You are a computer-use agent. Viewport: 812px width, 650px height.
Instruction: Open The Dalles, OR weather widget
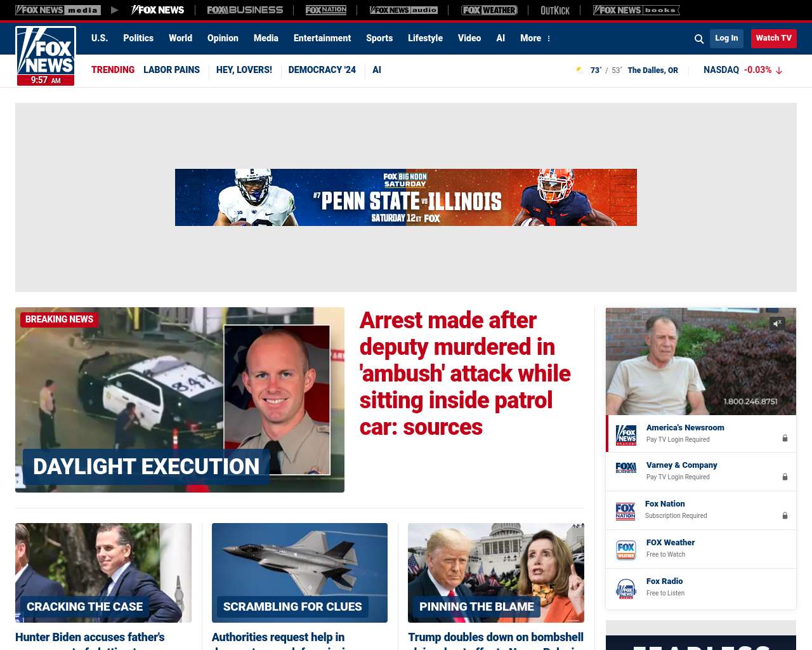(x=627, y=70)
